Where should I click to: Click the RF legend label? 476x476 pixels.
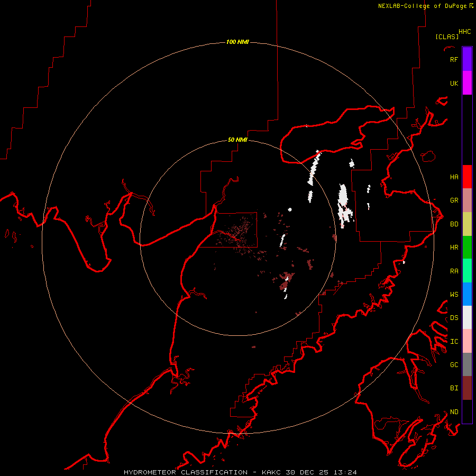(x=454, y=59)
